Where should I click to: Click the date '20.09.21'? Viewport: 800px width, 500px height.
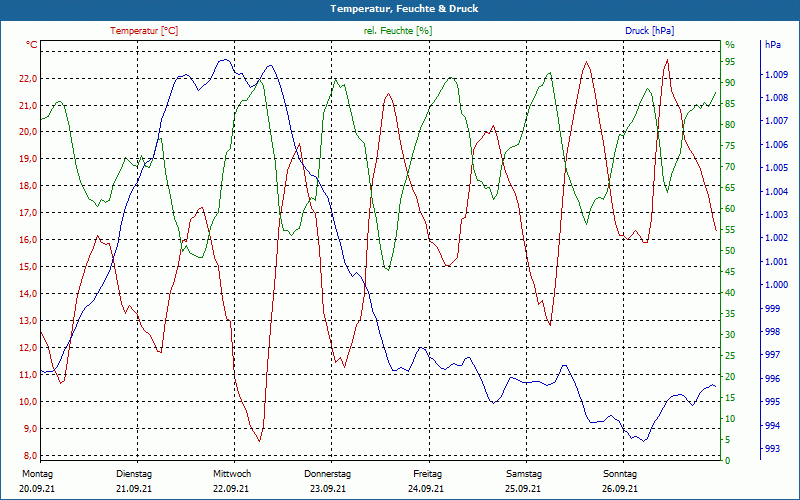coord(37,489)
